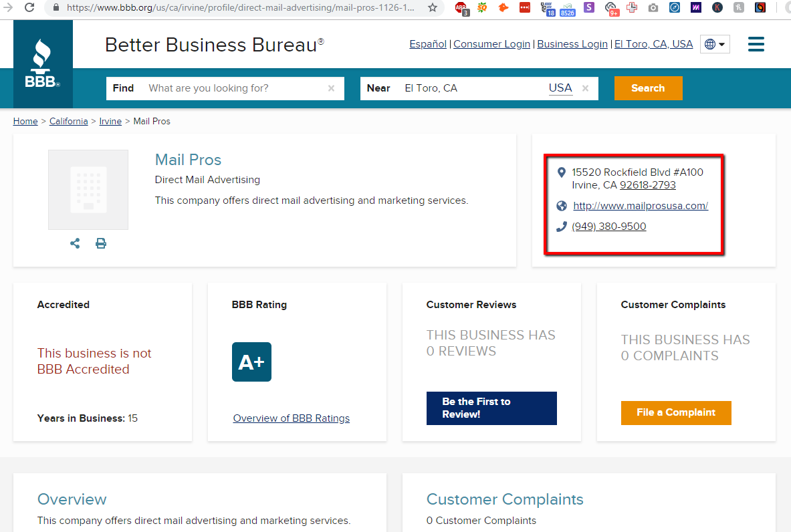Go to California breadcrumb
This screenshot has height=532, width=791.
pyautogui.click(x=69, y=121)
